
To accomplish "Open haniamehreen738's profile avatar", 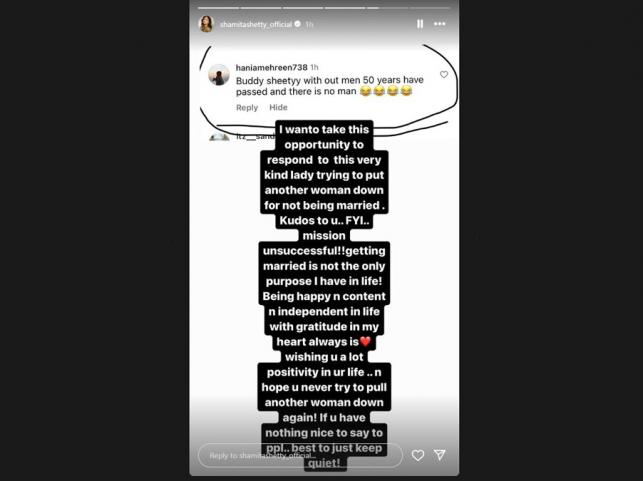I will [219, 75].
